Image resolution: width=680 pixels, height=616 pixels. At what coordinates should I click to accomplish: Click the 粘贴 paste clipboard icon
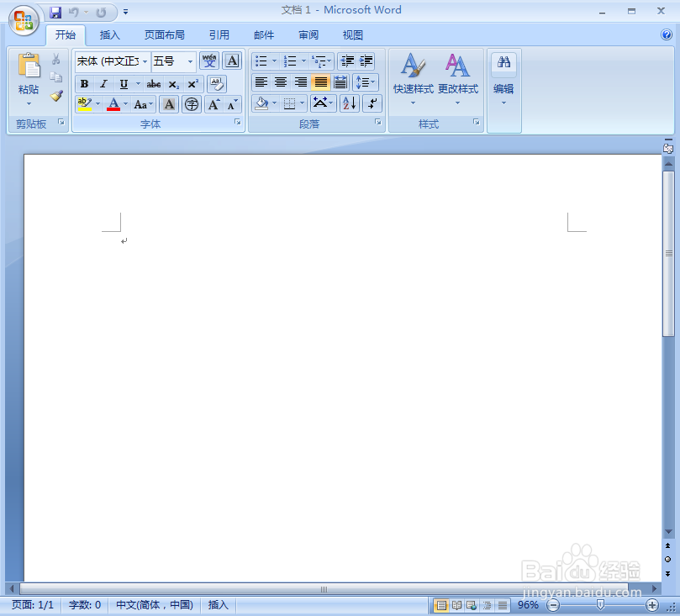point(29,66)
